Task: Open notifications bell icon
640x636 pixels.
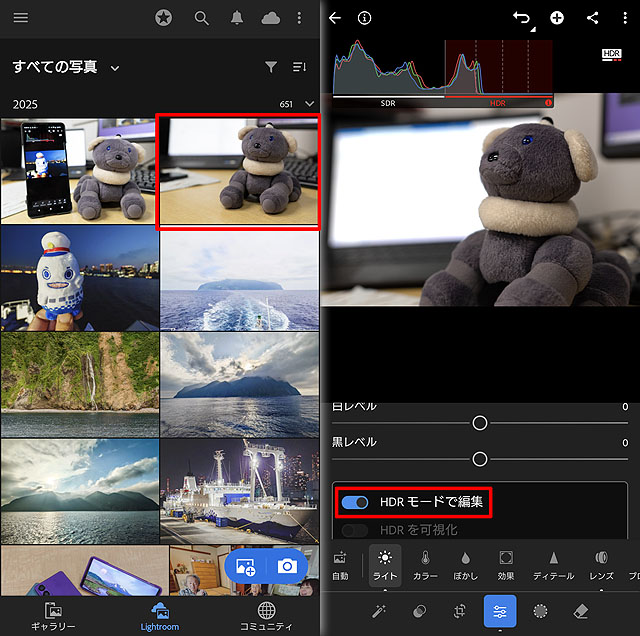Action: [237, 18]
